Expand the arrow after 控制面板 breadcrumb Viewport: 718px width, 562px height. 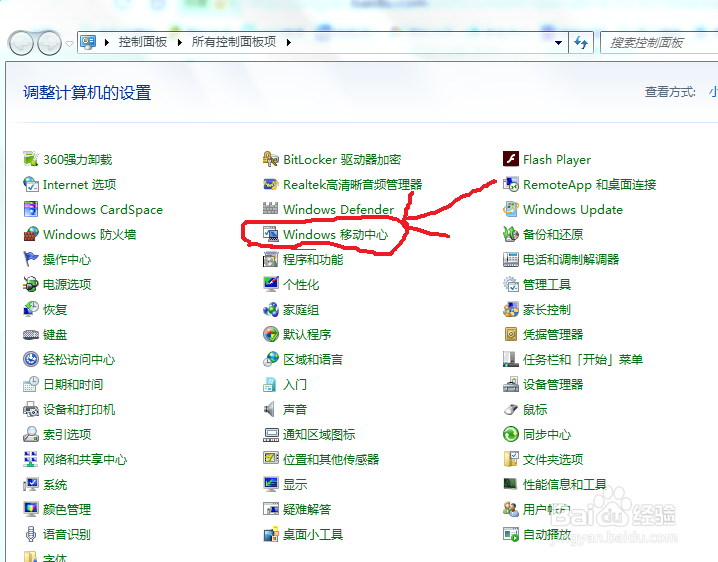[180, 42]
